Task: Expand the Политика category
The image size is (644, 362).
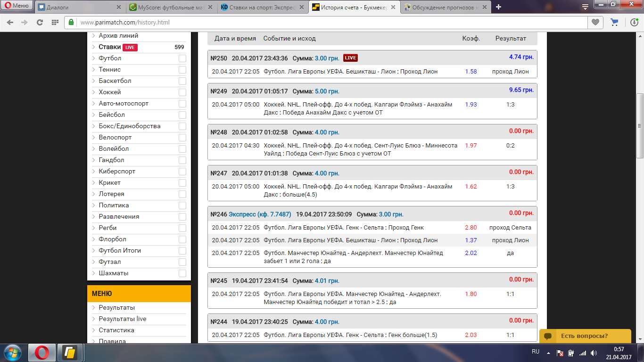Action: point(114,206)
